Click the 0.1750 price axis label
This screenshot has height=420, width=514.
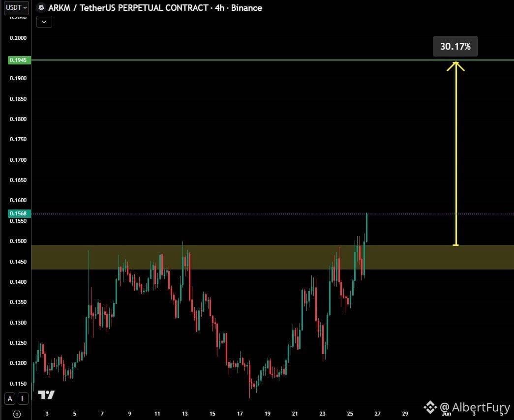[x=18, y=139]
